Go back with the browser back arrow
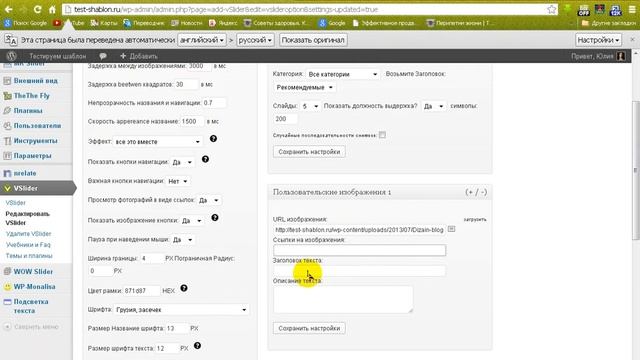This screenshot has height=360, width=640. point(8,9)
